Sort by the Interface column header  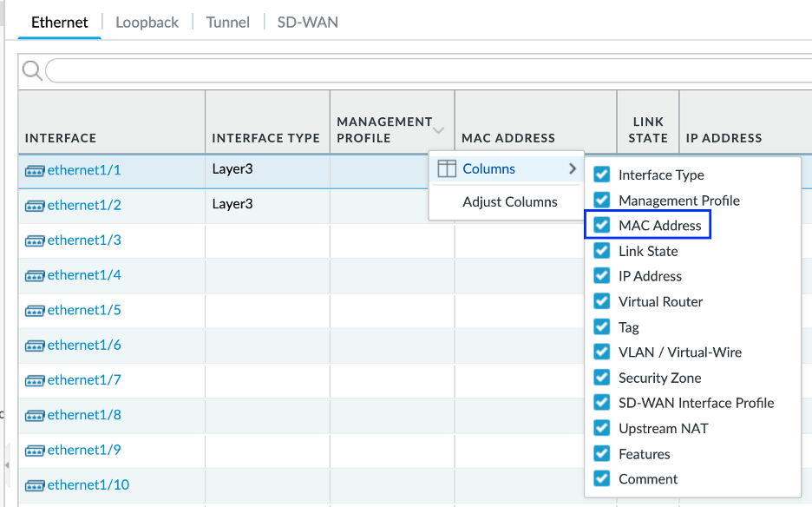click(61, 137)
